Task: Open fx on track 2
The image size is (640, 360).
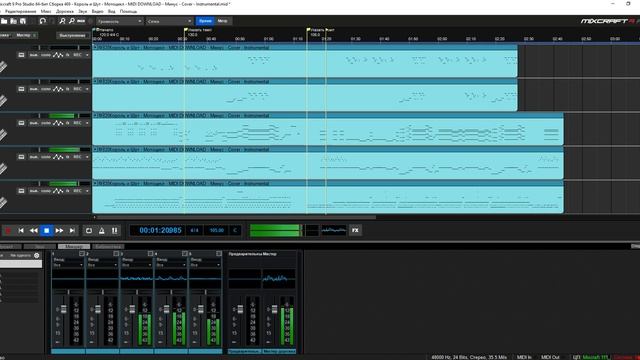Action: click(68, 89)
